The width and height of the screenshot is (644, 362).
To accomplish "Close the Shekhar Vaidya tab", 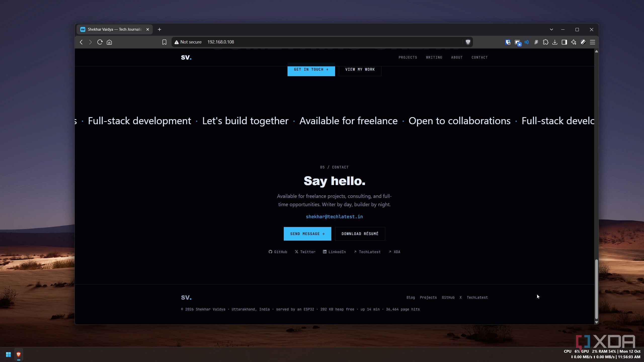I will (148, 29).
